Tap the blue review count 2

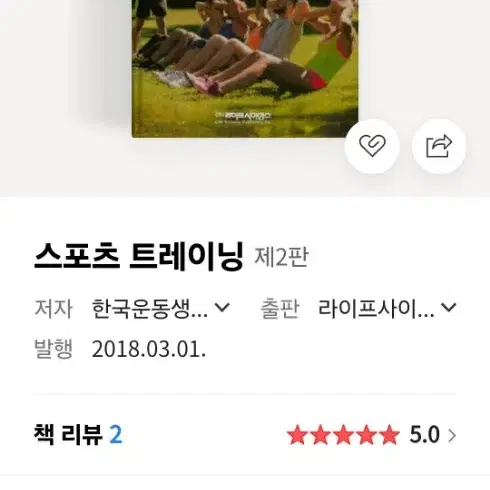point(116,435)
